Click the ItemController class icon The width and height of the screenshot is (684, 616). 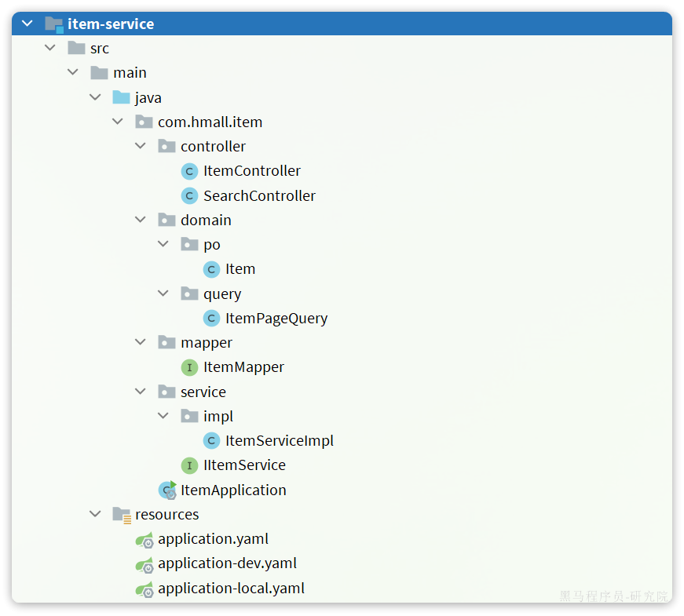click(x=189, y=171)
